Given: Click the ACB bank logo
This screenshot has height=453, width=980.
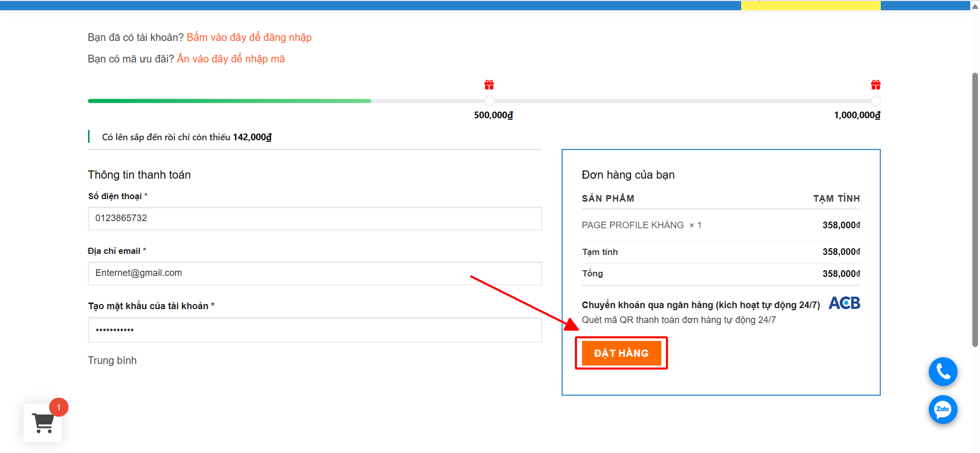Looking at the screenshot, I should 844,304.
